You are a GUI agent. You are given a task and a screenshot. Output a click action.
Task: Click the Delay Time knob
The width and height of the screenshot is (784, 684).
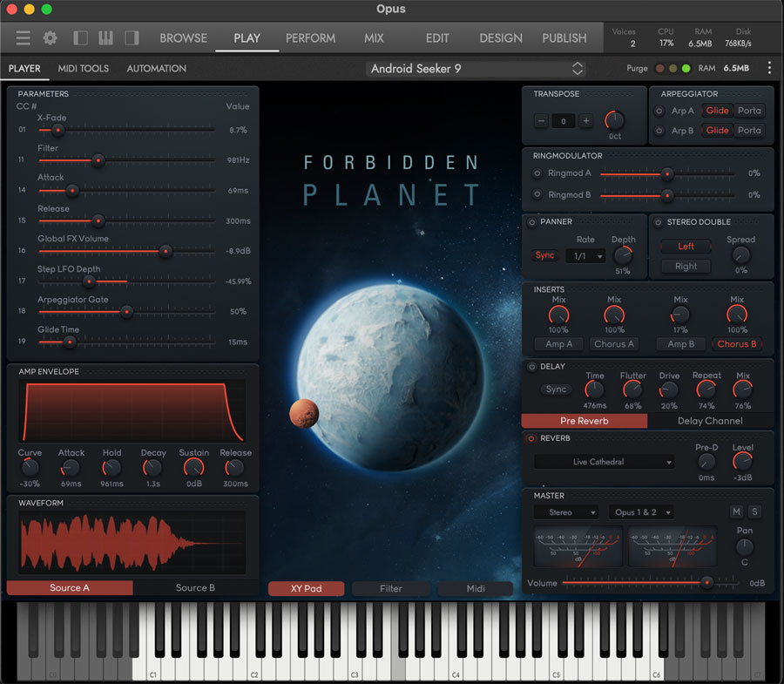(x=594, y=390)
